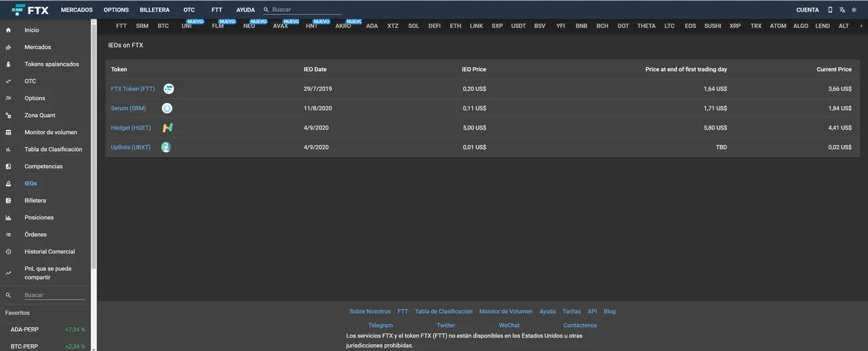Click the Serum coin icon
The width and height of the screenshot is (868, 351).
point(167,108)
